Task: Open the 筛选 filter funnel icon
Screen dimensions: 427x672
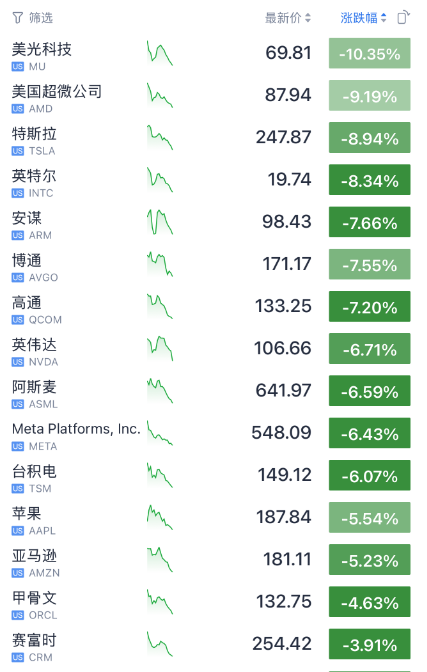Action: point(18,18)
